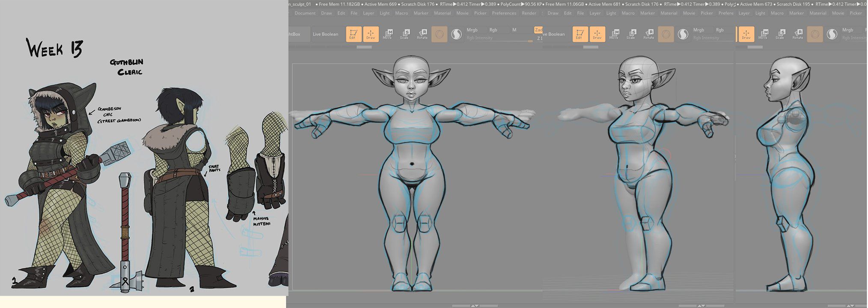Open the Macro menu in right window

(x=777, y=13)
